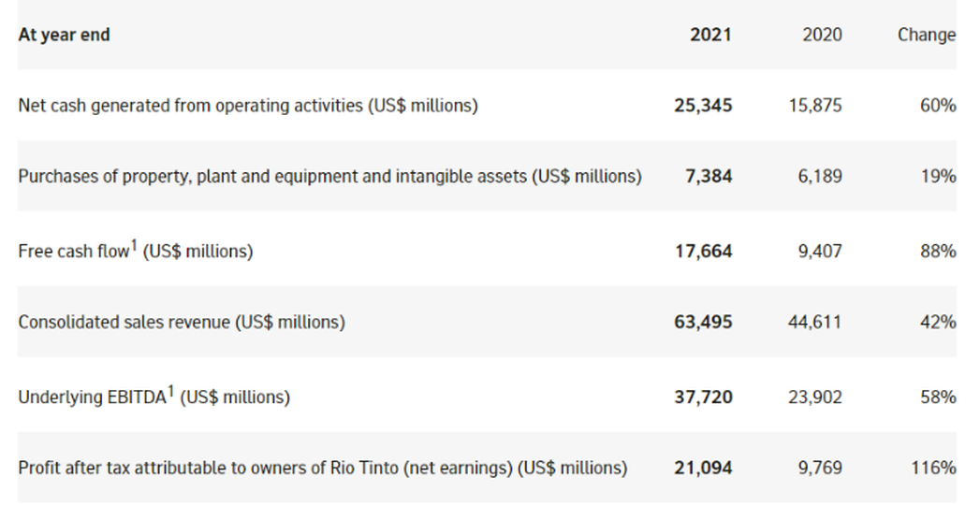Select the 37,720 EBITDA value

(703, 397)
